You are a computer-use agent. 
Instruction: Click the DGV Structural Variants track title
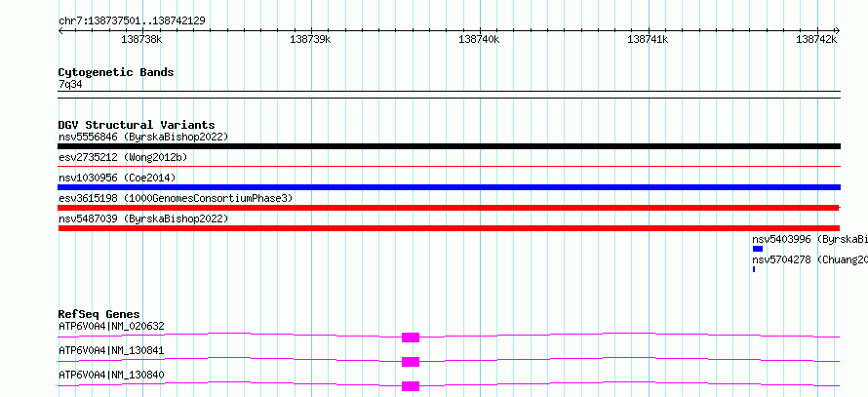pos(137,125)
